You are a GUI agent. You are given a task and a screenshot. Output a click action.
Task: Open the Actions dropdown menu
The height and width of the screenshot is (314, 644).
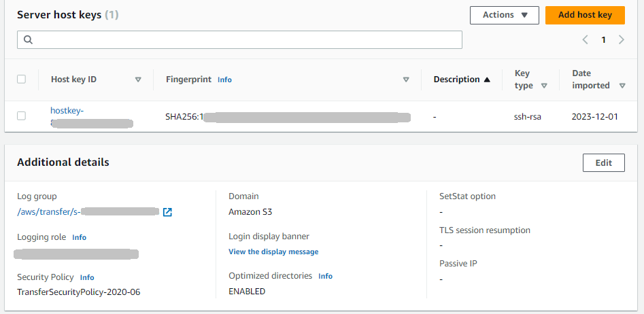click(504, 15)
